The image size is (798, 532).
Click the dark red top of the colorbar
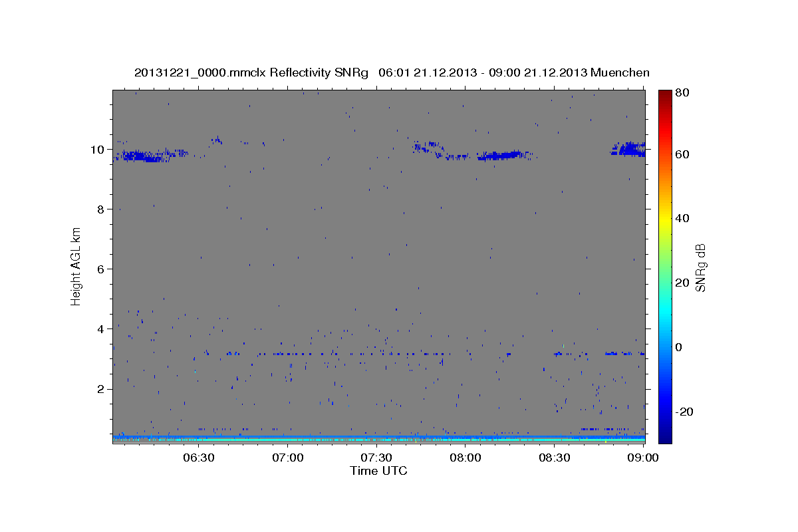click(664, 94)
